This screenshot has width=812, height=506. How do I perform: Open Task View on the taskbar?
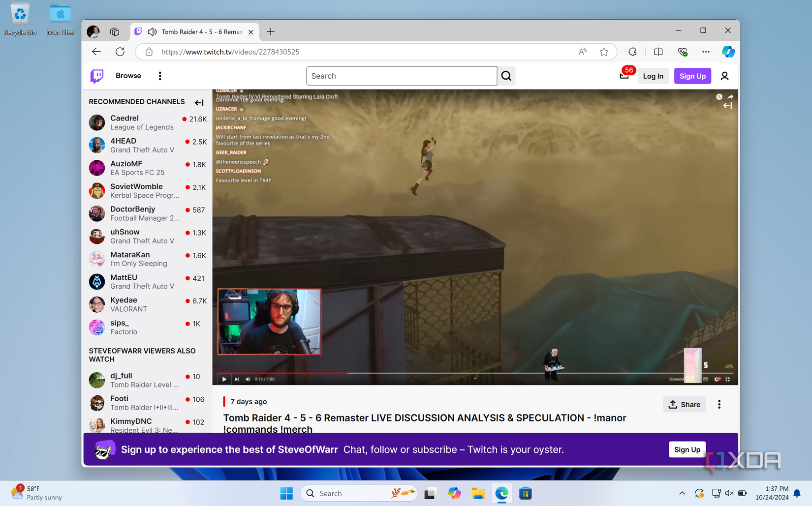click(x=431, y=493)
